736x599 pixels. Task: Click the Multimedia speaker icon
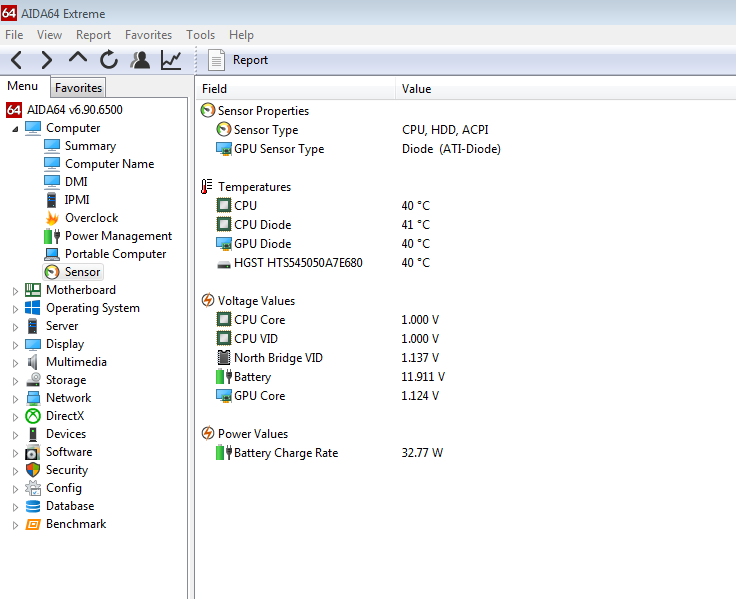[33, 362]
